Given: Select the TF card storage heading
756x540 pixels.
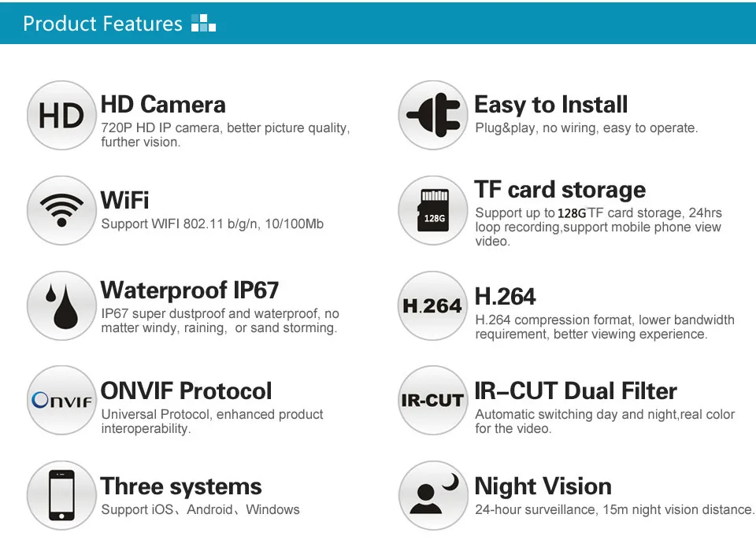Looking at the screenshot, I should tap(560, 190).
